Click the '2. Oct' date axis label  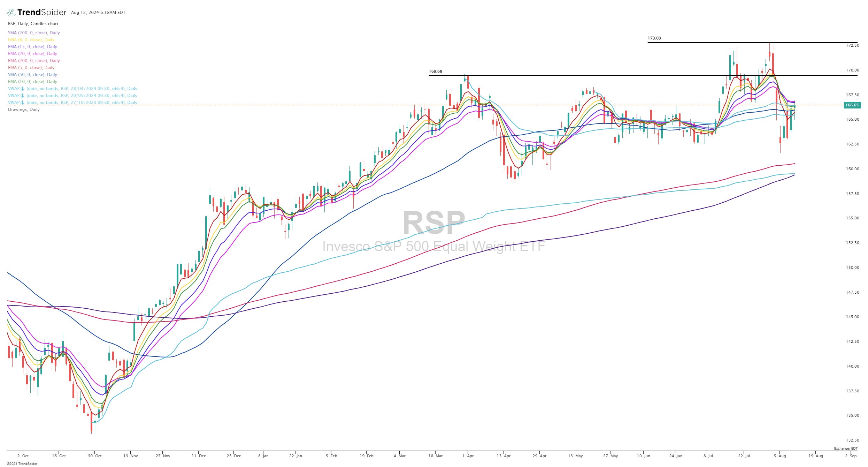23,456
